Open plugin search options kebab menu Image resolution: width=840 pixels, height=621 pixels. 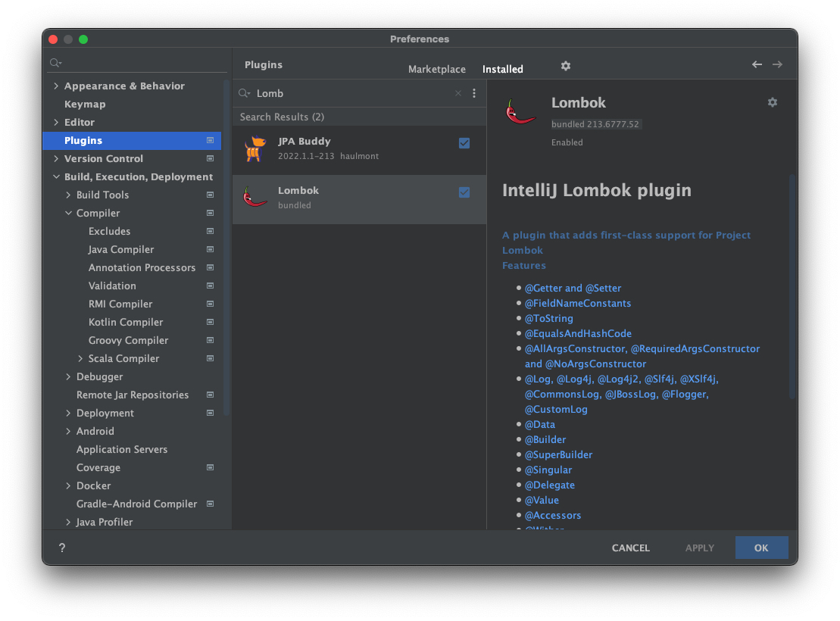474,93
